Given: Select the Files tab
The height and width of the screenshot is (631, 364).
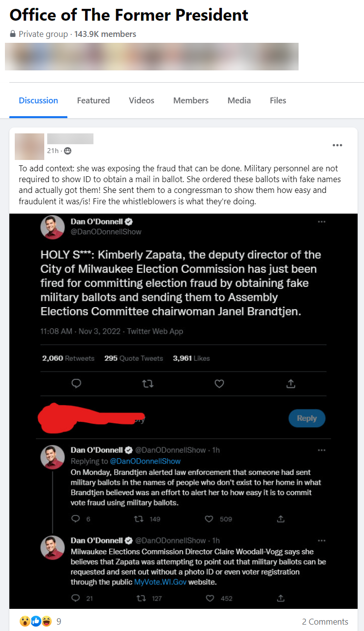Looking at the screenshot, I should click(278, 100).
